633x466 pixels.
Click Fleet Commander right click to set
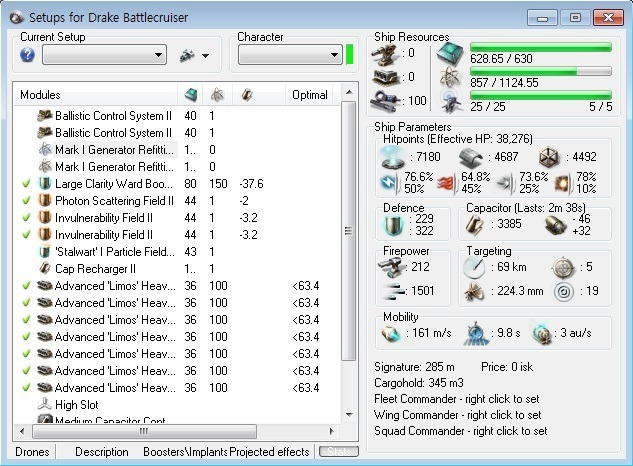point(457,399)
